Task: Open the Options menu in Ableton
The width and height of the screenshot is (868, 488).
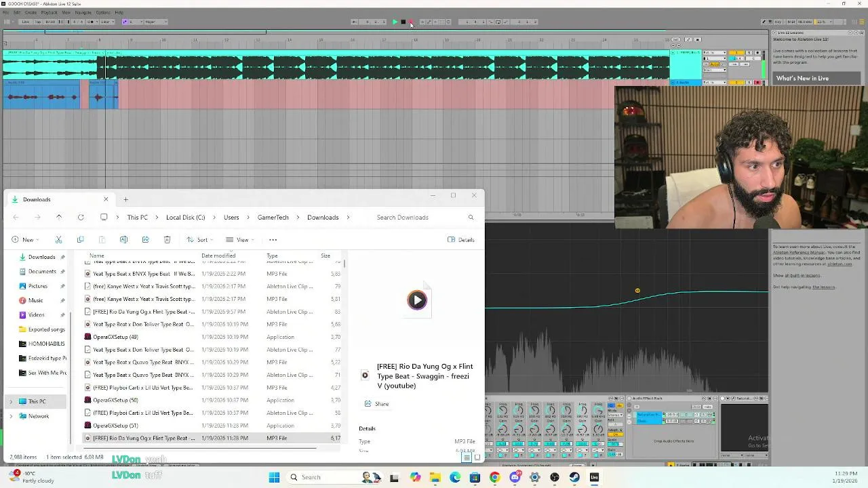Action: point(103,12)
